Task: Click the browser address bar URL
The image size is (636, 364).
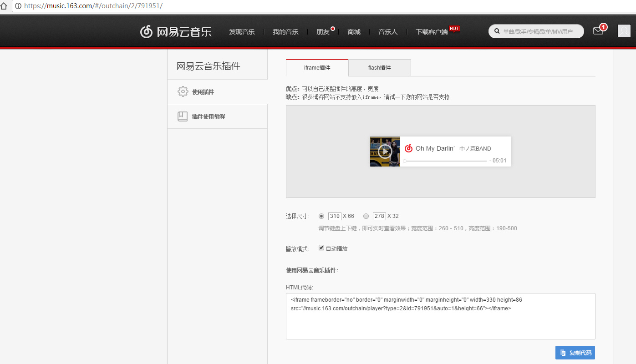Action: (93, 6)
